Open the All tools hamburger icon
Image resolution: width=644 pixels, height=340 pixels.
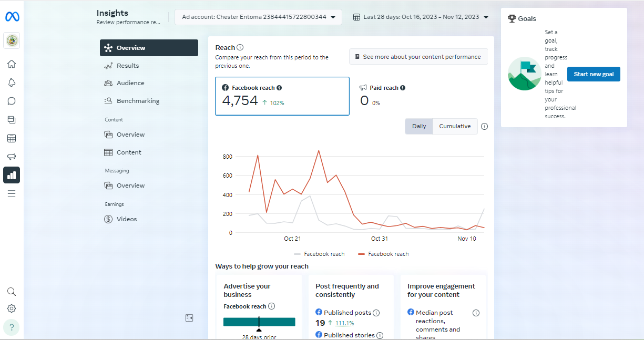pos(12,194)
